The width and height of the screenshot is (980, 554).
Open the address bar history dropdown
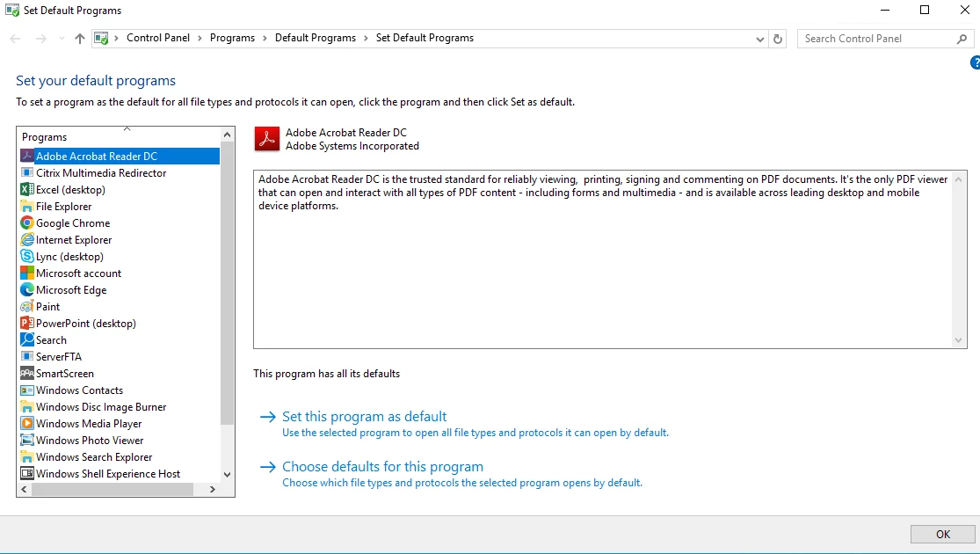[760, 39]
